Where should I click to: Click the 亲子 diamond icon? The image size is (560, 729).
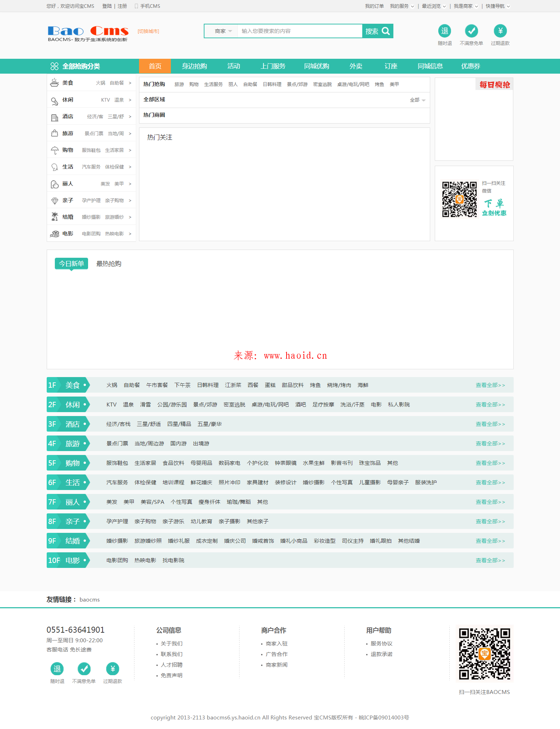(x=54, y=201)
